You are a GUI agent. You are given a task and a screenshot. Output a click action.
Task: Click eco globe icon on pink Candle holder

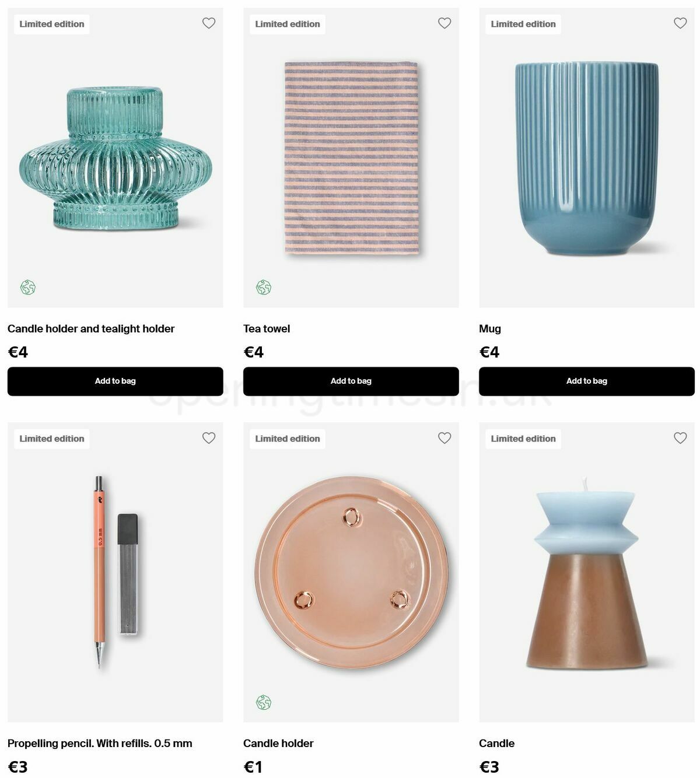(x=264, y=702)
